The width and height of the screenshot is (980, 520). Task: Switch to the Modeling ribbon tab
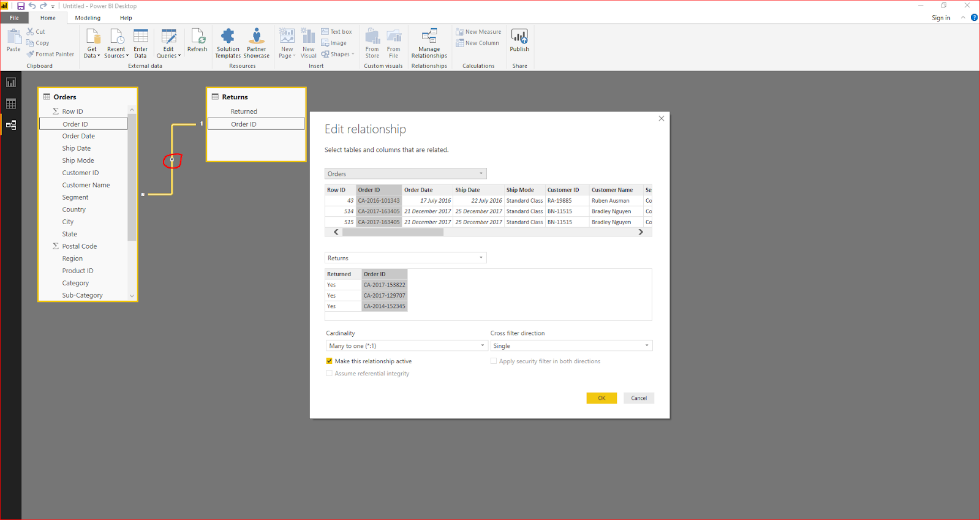coord(88,18)
